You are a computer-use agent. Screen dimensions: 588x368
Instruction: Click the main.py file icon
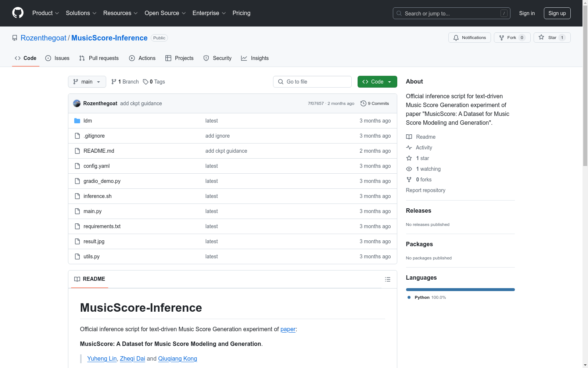coord(77,211)
